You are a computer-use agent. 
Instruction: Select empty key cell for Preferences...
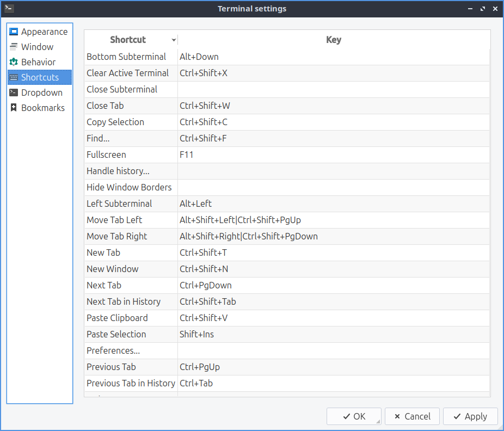pyautogui.click(x=333, y=350)
